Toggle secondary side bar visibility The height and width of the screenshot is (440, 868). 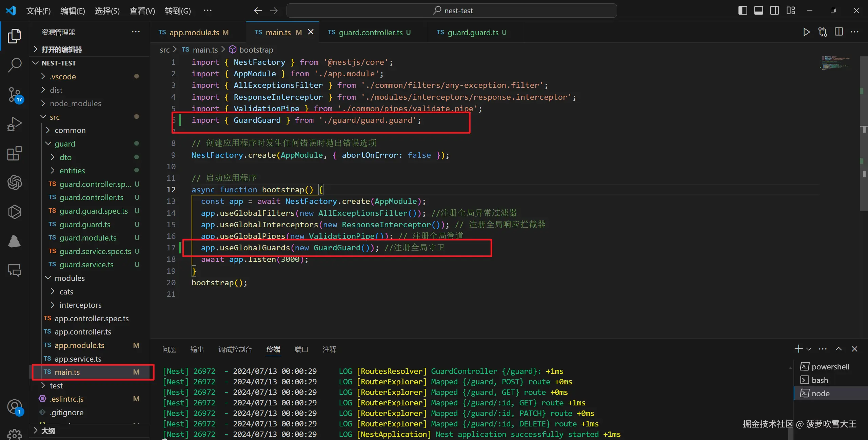(x=774, y=11)
